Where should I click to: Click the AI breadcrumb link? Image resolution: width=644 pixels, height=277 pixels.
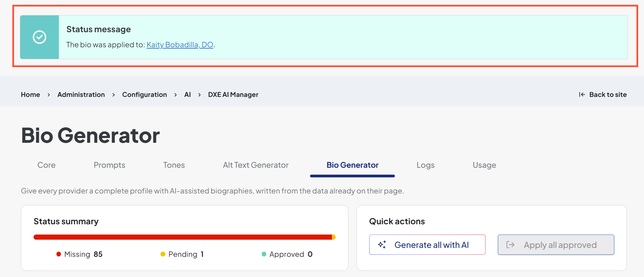[188, 95]
